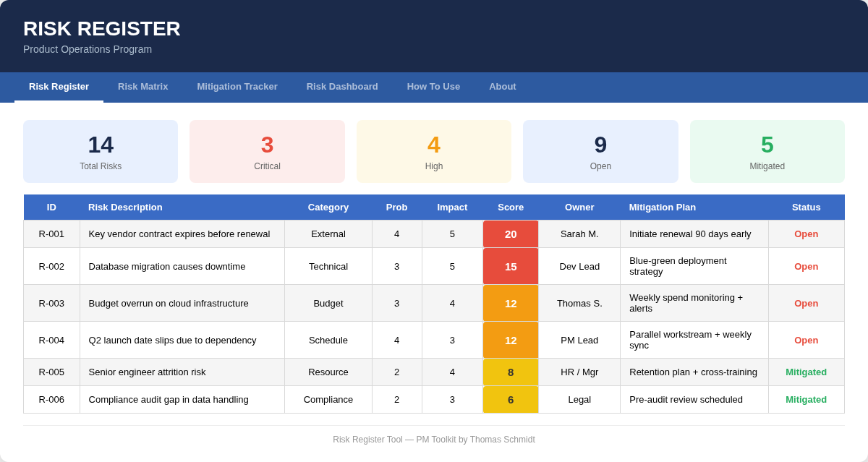Sort by the Score column header

point(510,207)
